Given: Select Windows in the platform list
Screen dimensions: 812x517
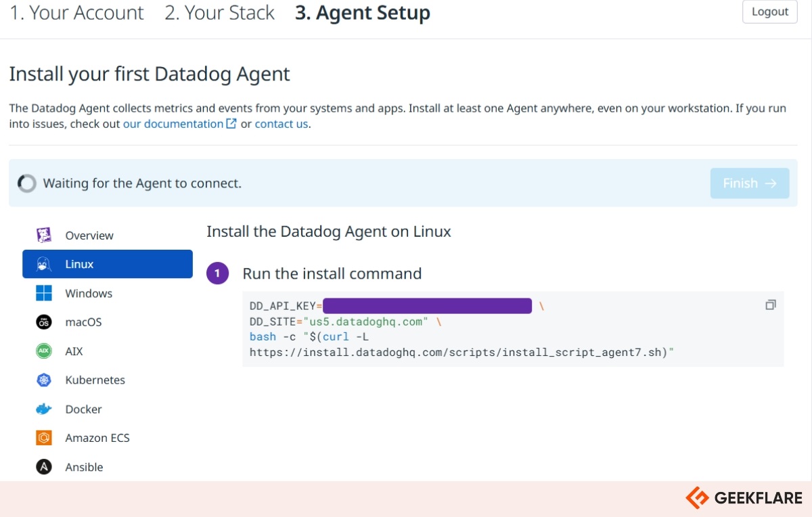Looking at the screenshot, I should (x=89, y=294).
